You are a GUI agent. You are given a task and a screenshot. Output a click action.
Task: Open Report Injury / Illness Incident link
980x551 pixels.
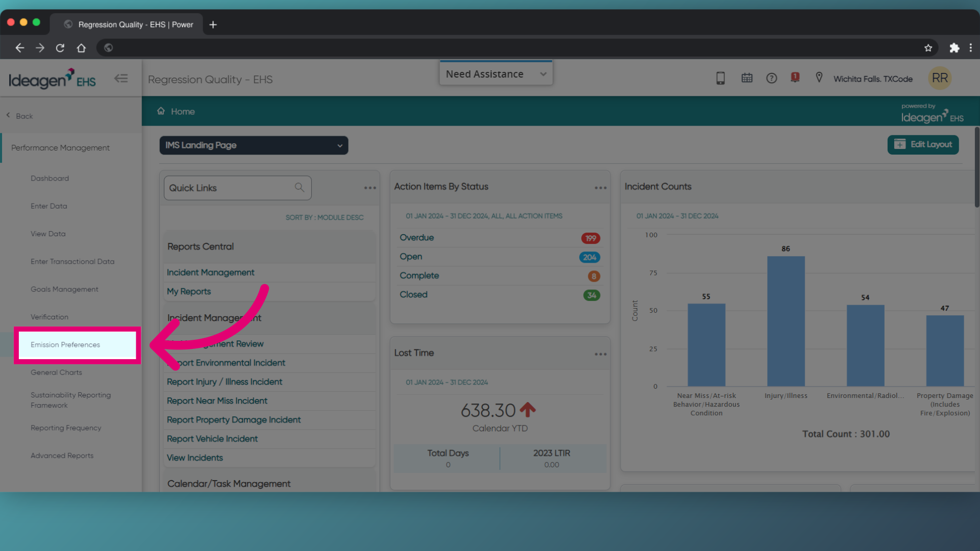225,382
